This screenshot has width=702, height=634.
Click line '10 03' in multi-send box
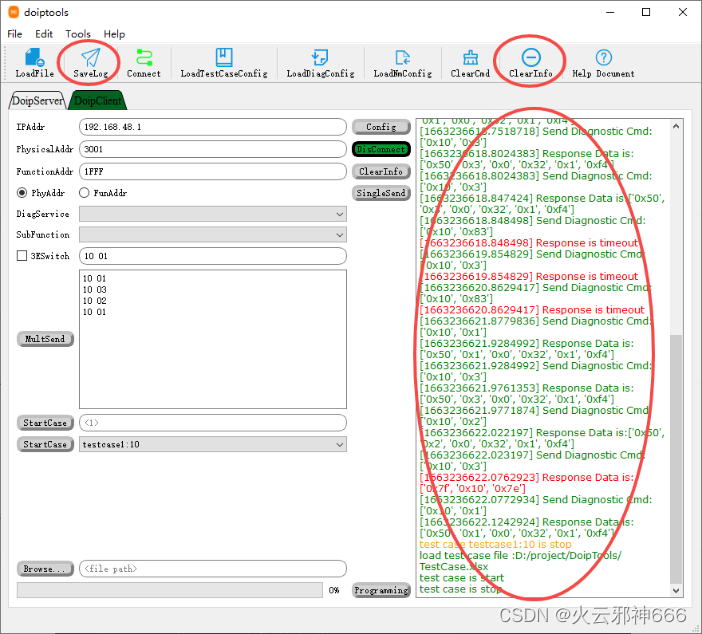[x=94, y=290]
